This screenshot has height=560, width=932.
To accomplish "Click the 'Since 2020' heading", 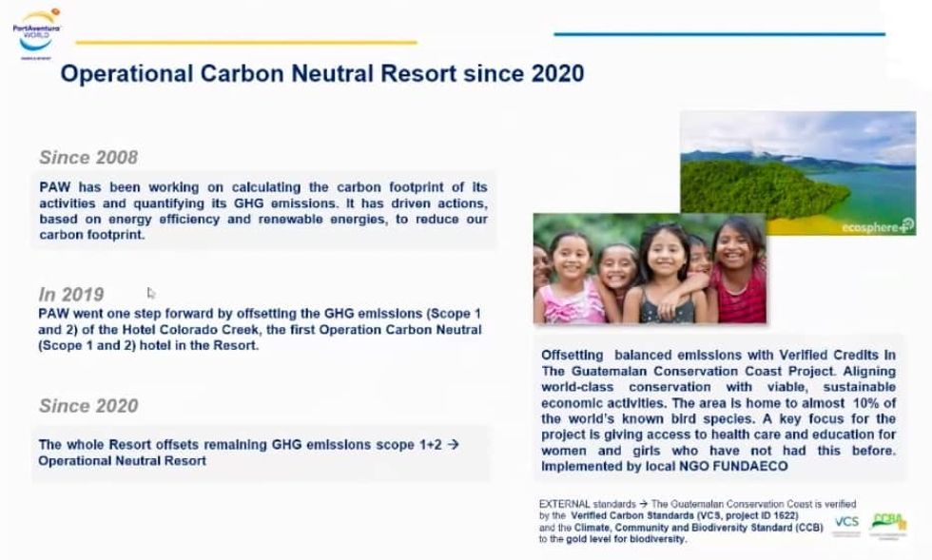I will (88, 406).
